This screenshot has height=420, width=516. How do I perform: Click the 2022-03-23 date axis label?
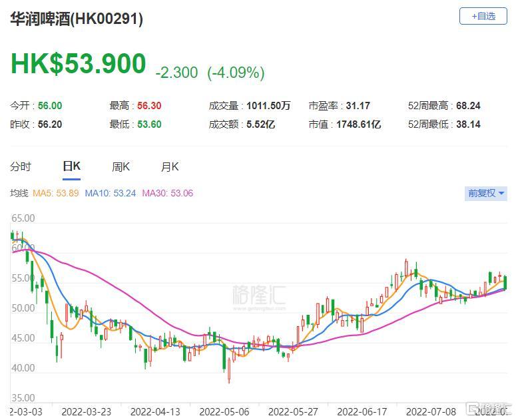[87, 412]
